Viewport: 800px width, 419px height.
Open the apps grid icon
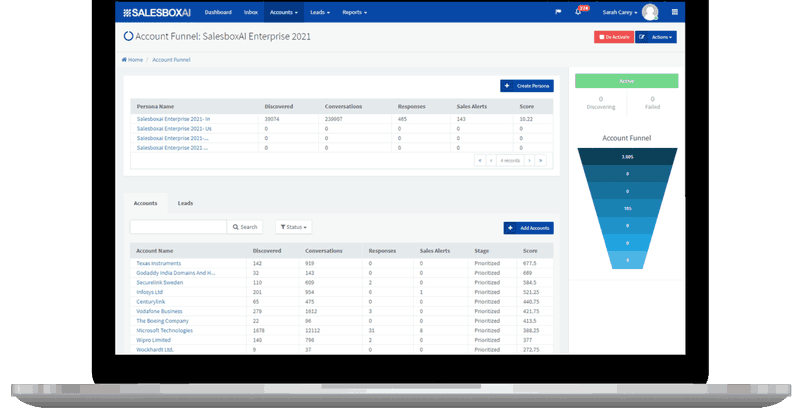(x=674, y=12)
